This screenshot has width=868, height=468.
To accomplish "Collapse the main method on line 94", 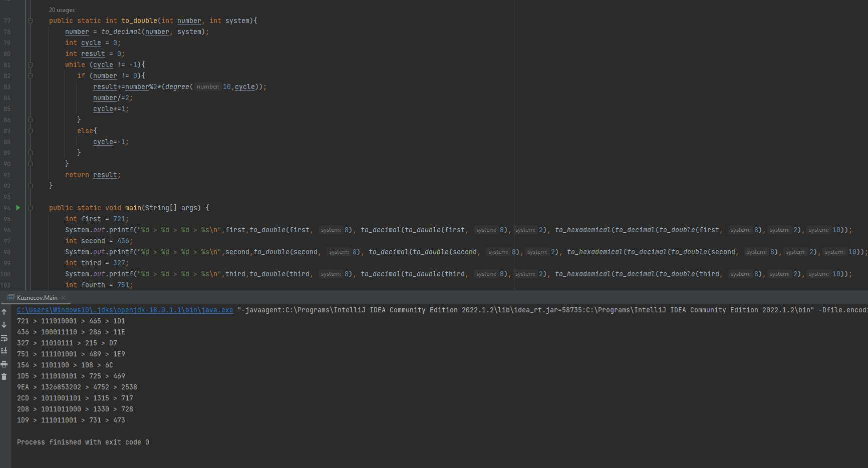I will (30, 208).
